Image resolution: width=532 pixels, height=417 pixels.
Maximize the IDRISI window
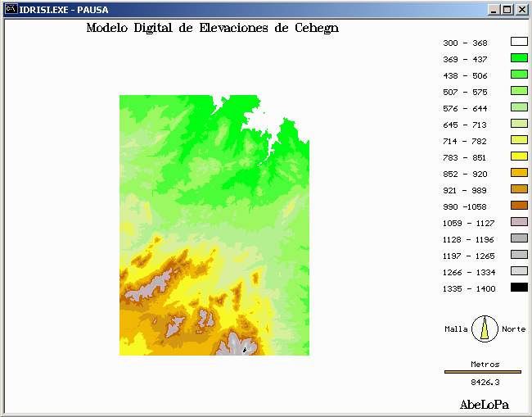507,10
